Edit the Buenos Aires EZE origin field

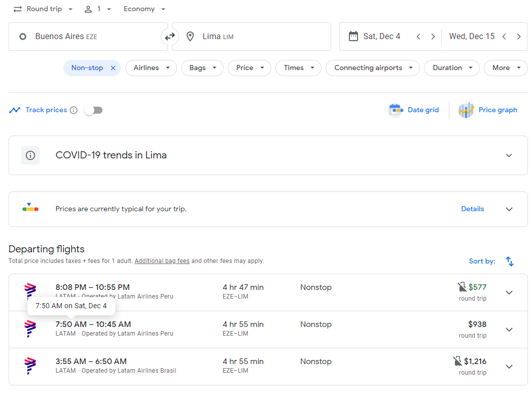[88, 37]
